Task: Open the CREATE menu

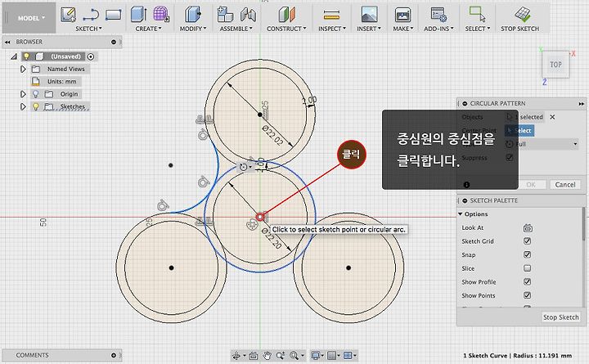Action: (x=148, y=29)
